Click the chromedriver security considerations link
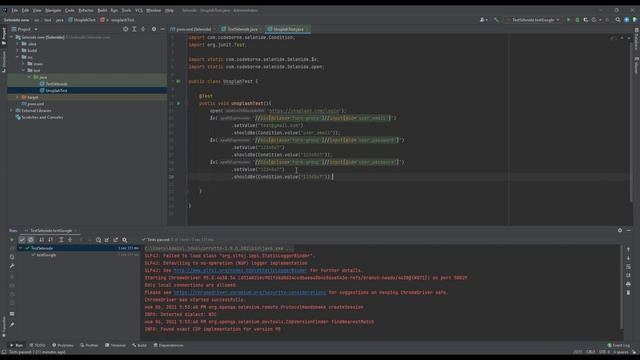The width and height of the screenshot is (640, 360). point(249,292)
